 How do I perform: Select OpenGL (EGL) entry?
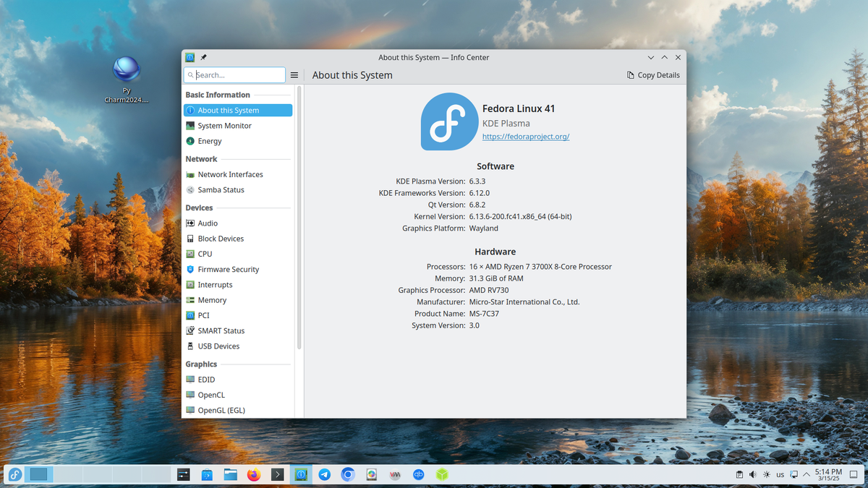point(238,410)
